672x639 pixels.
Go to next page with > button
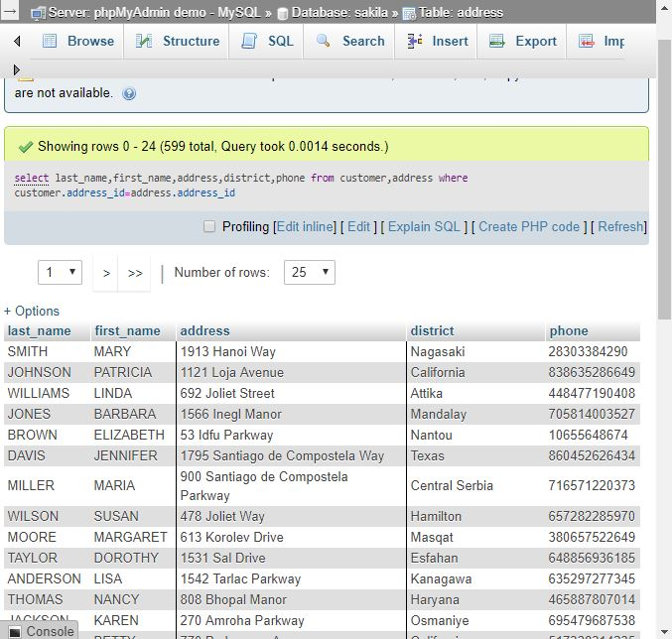point(106,273)
